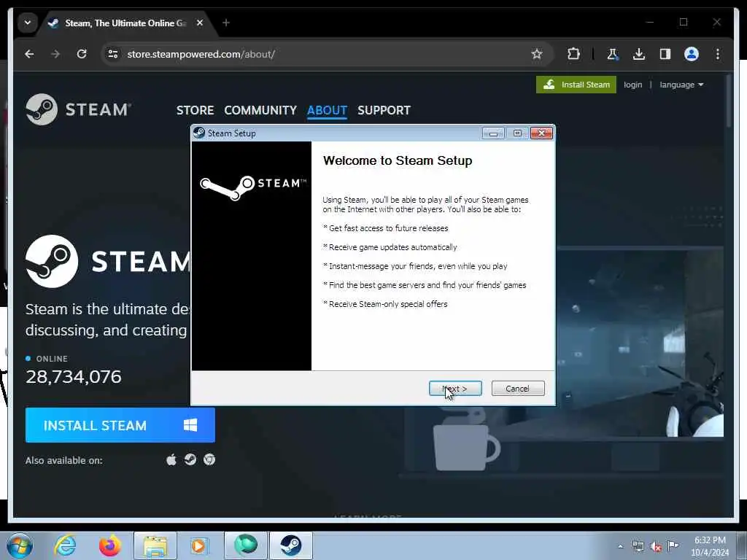Open the COMMUNITY menu
The height and width of the screenshot is (560, 747).
(260, 110)
